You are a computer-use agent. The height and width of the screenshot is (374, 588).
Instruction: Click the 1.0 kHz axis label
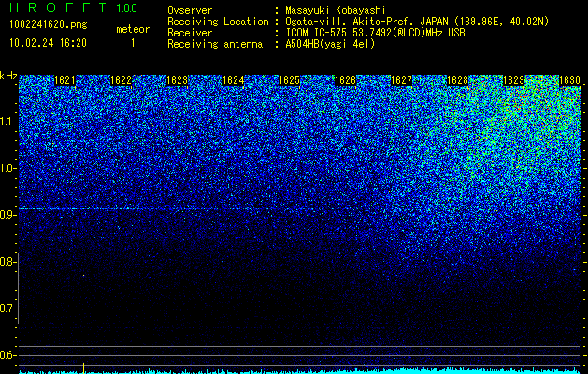pyautogui.click(x=7, y=168)
